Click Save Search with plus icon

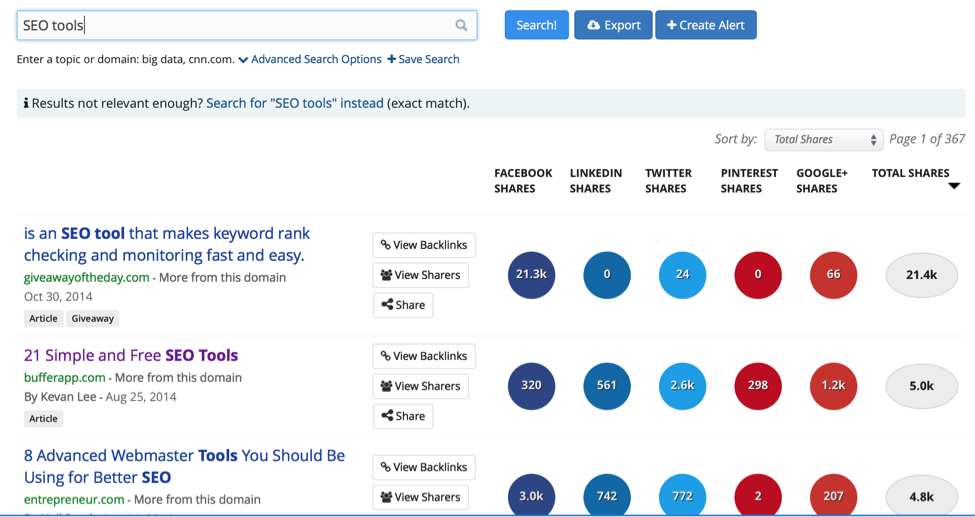[423, 59]
